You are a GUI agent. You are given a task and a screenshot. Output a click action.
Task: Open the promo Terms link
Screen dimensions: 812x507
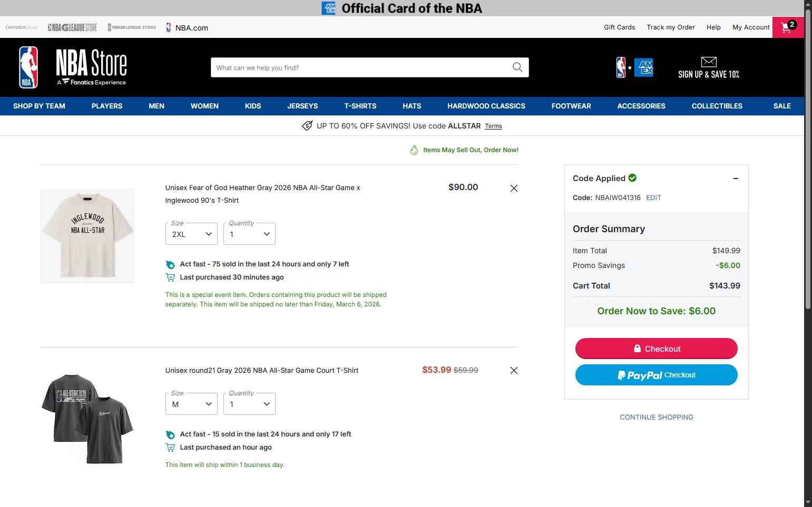(x=493, y=126)
